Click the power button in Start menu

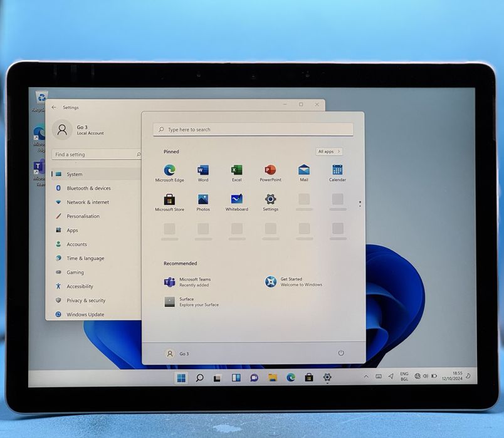point(341,353)
